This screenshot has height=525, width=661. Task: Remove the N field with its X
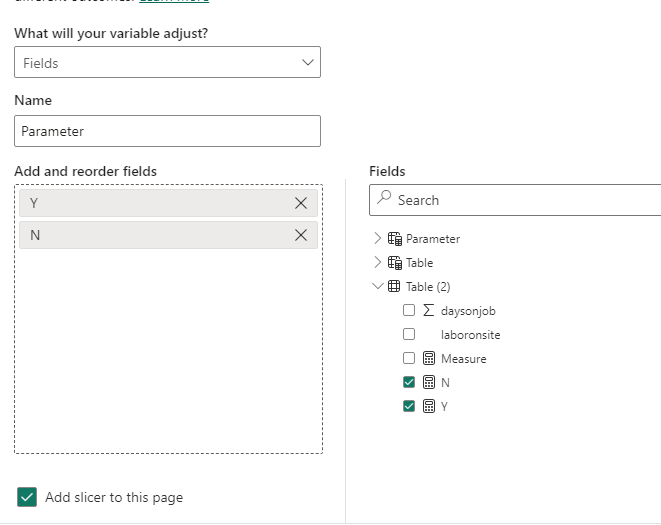coord(301,235)
